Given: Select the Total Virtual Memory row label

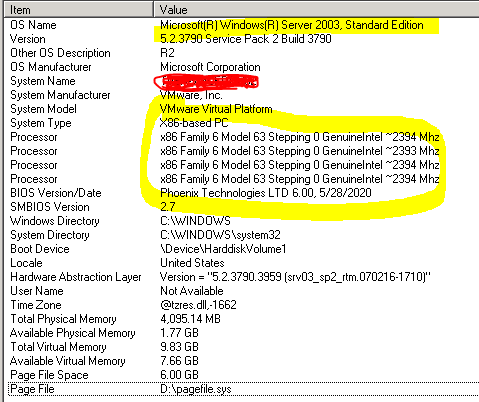Looking at the screenshot, I should coord(58,347).
